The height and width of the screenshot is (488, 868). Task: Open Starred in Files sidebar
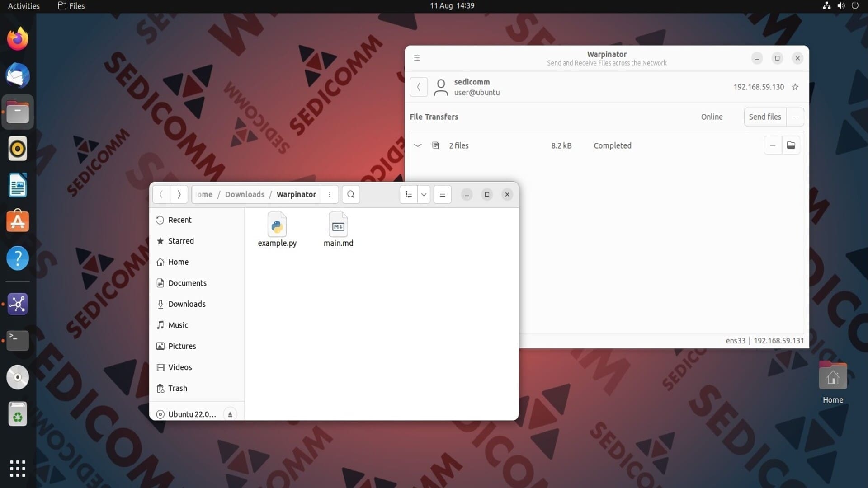[197, 241]
